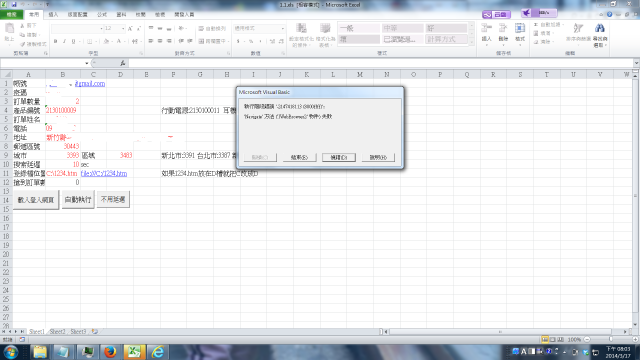Open the Conditional Formatting icon
Screen dimensions: 640x360
301,29
